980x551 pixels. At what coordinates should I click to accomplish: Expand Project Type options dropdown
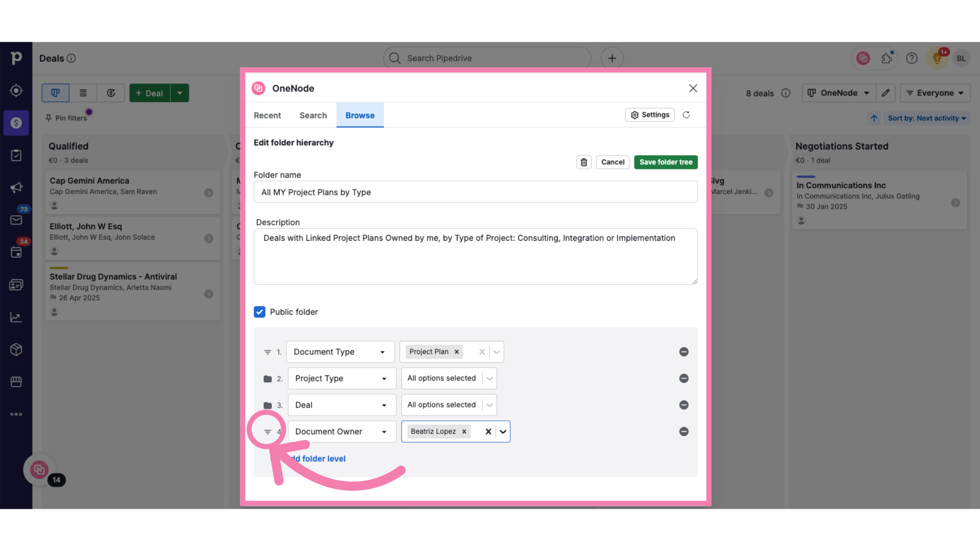[x=489, y=378]
